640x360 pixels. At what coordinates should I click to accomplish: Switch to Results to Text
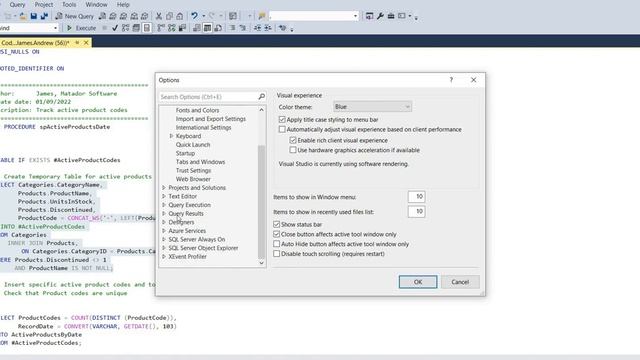tap(197, 28)
